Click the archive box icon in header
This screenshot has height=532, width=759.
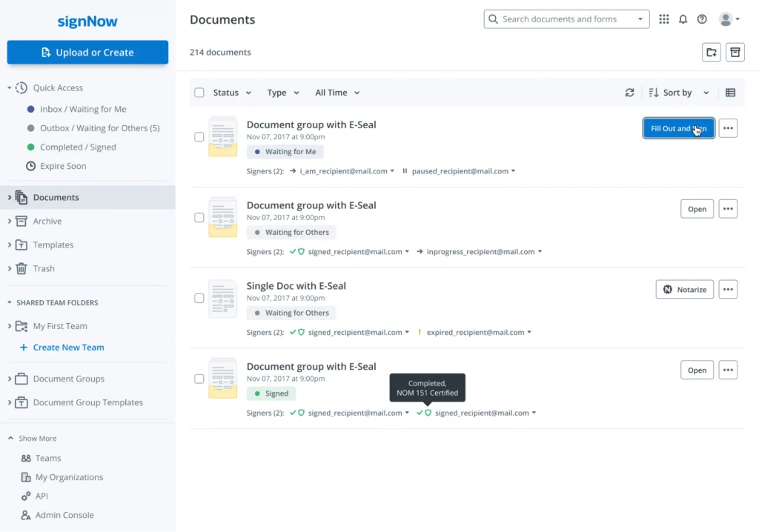(x=735, y=52)
